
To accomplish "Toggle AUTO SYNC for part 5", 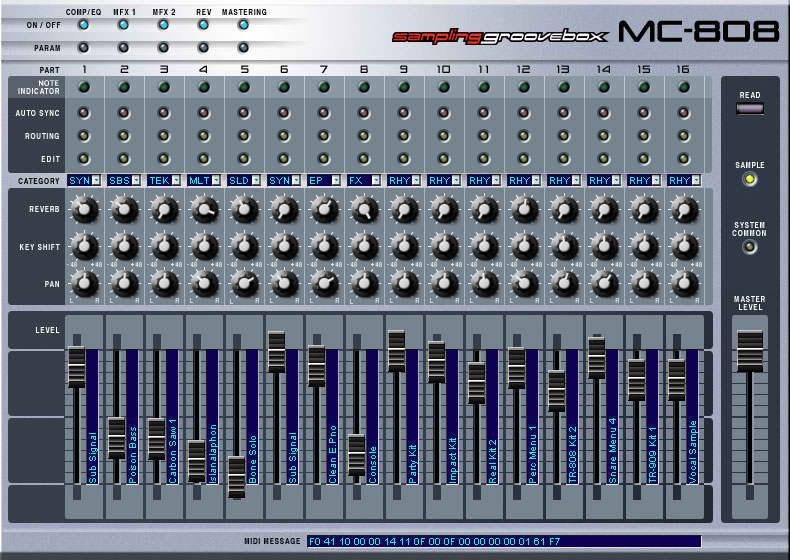I will click(244, 112).
